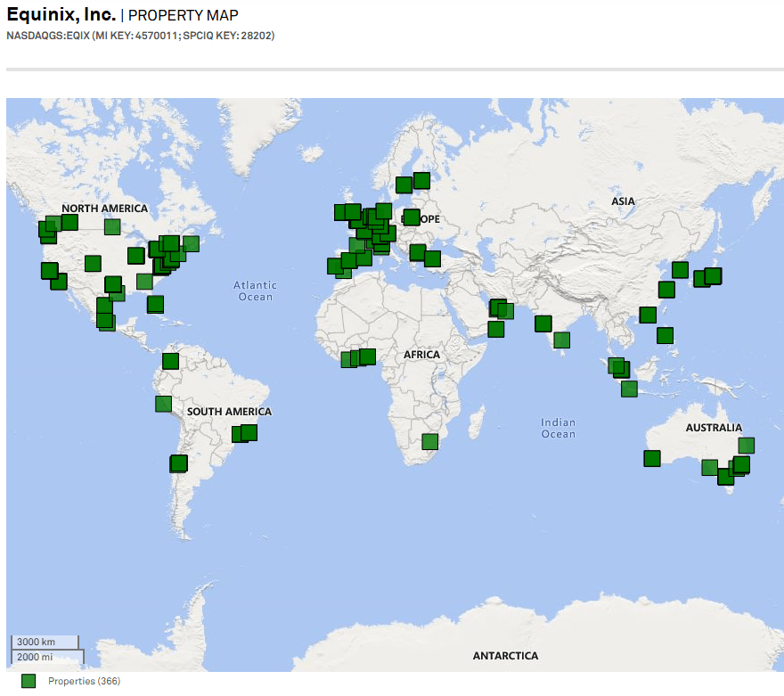Select the marker on Peru's coast
The height and width of the screenshot is (696, 784).
pos(163,404)
